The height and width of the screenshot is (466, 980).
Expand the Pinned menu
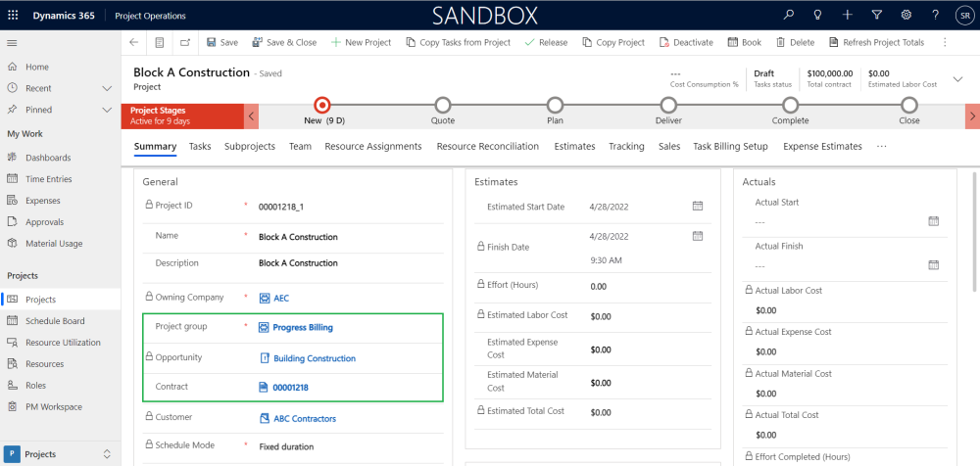[107, 110]
